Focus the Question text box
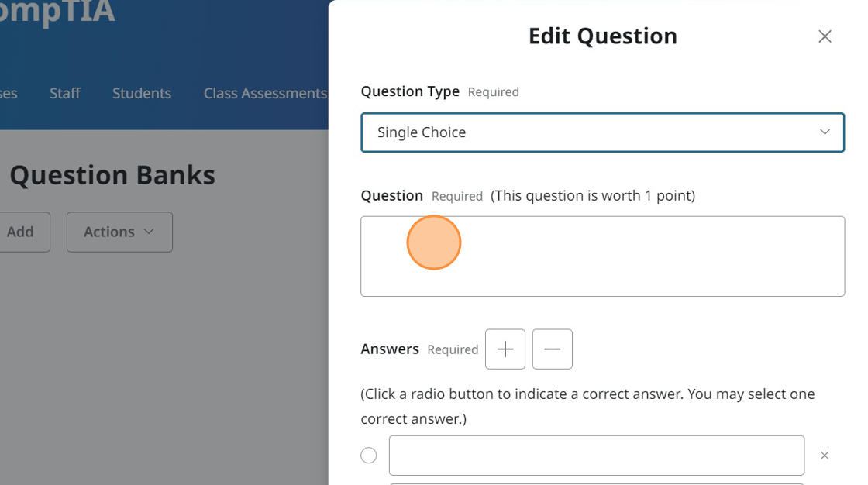The height and width of the screenshot is (485, 868). pos(601,256)
